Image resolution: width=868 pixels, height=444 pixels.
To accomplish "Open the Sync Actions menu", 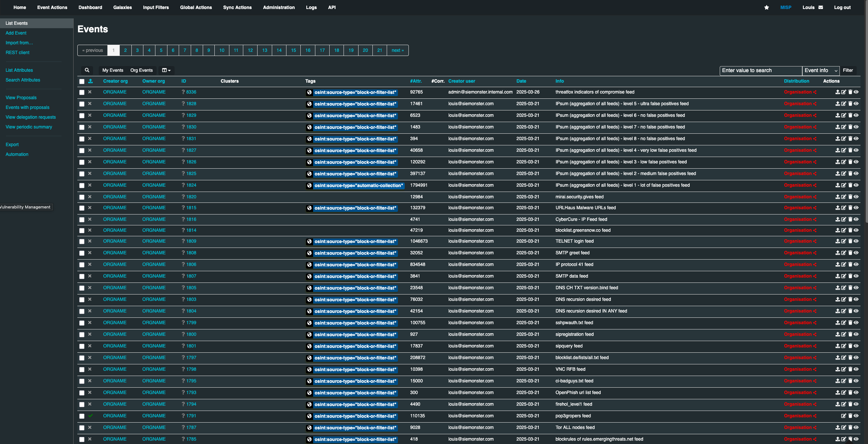I will [237, 8].
